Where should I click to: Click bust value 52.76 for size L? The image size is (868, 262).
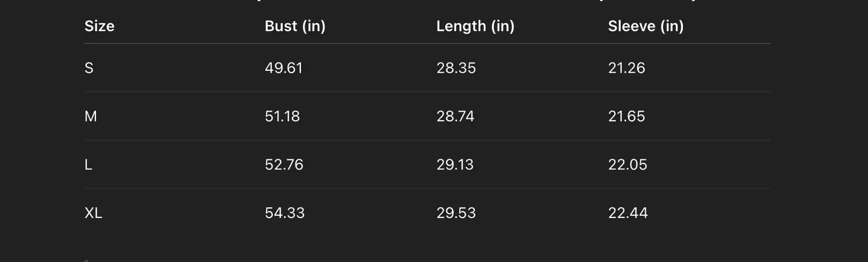tap(284, 165)
